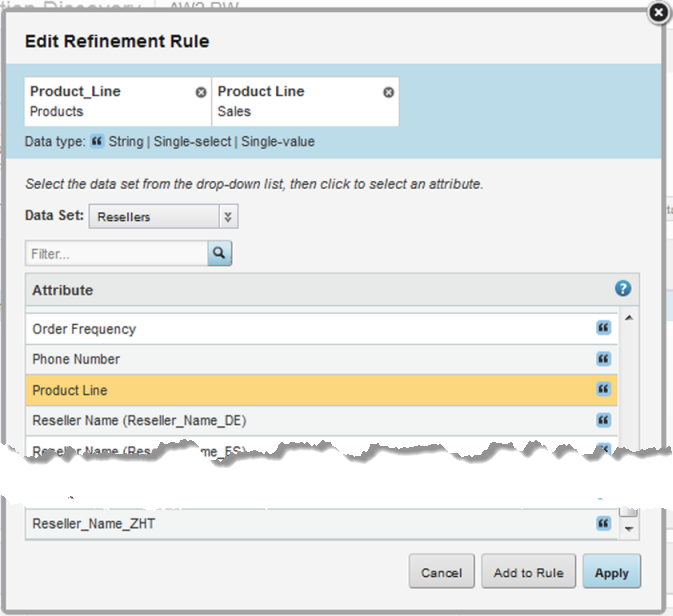Select the highlighted Product Line attribute
This screenshot has height=616, width=673.
[321, 390]
